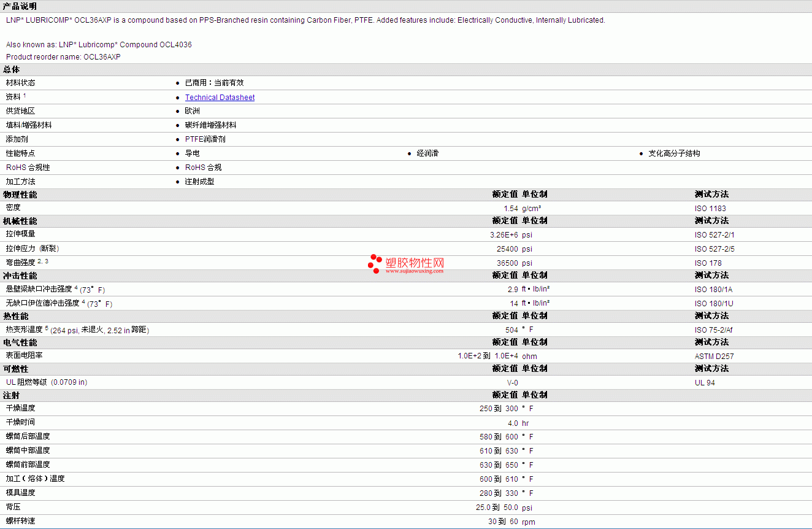This screenshot has width=812, height=529.
Task: Click the "表面电阻率" row label
Action: tap(25, 355)
